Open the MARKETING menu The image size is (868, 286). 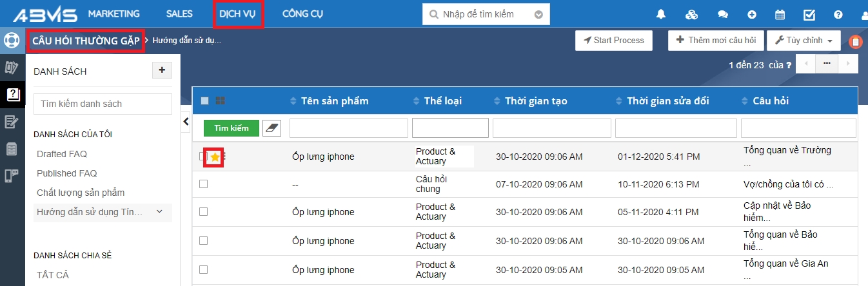click(113, 14)
